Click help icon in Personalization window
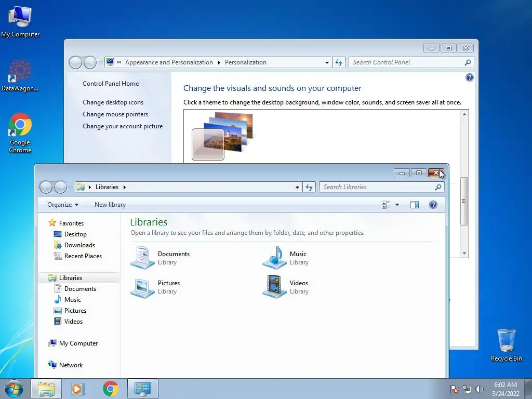 pyautogui.click(x=469, y=77)
